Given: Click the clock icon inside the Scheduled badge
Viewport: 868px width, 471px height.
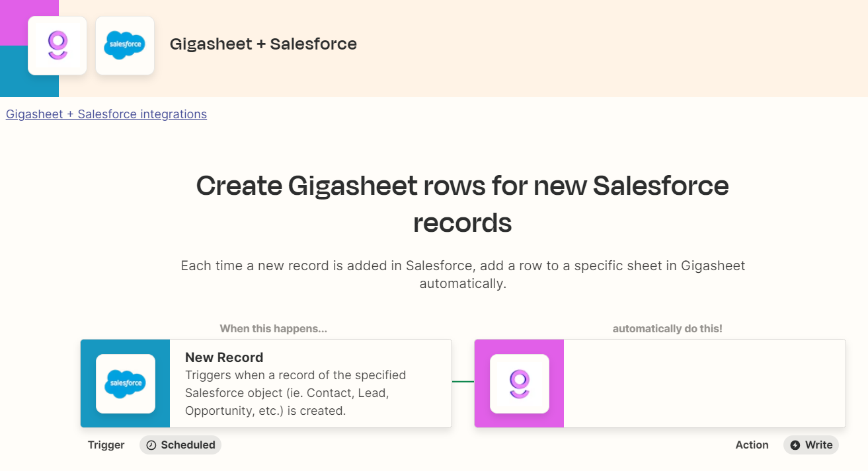Looking at the screenshot, I should (x=151, y=445).
